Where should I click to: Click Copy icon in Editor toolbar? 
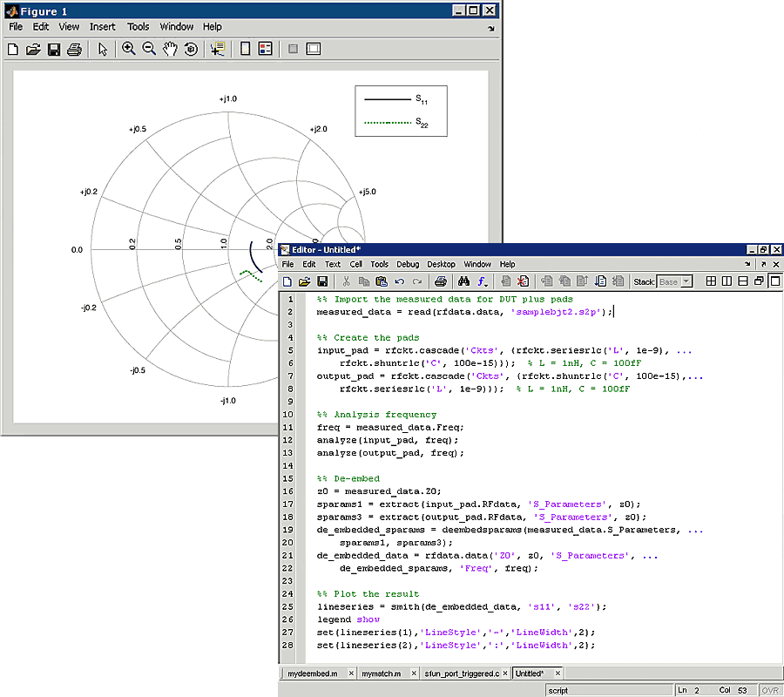click(x=363, y=281)
